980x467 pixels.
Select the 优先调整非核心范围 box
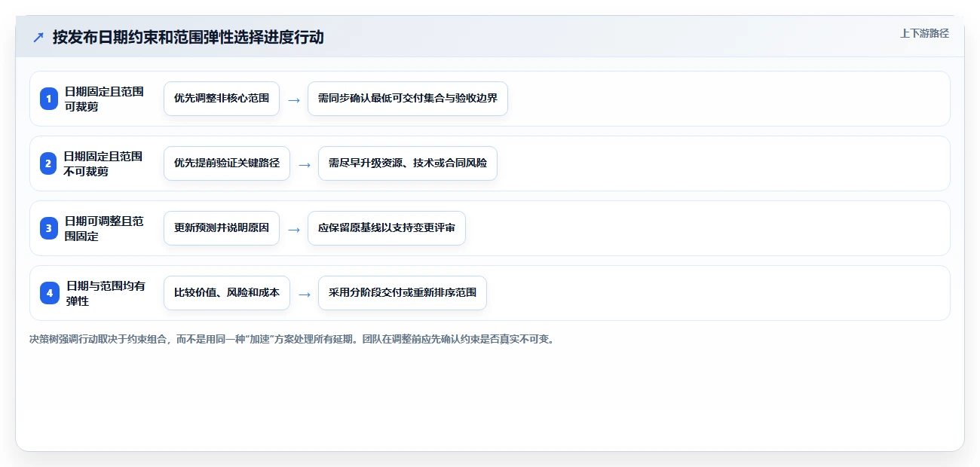(x=222, y=99)
